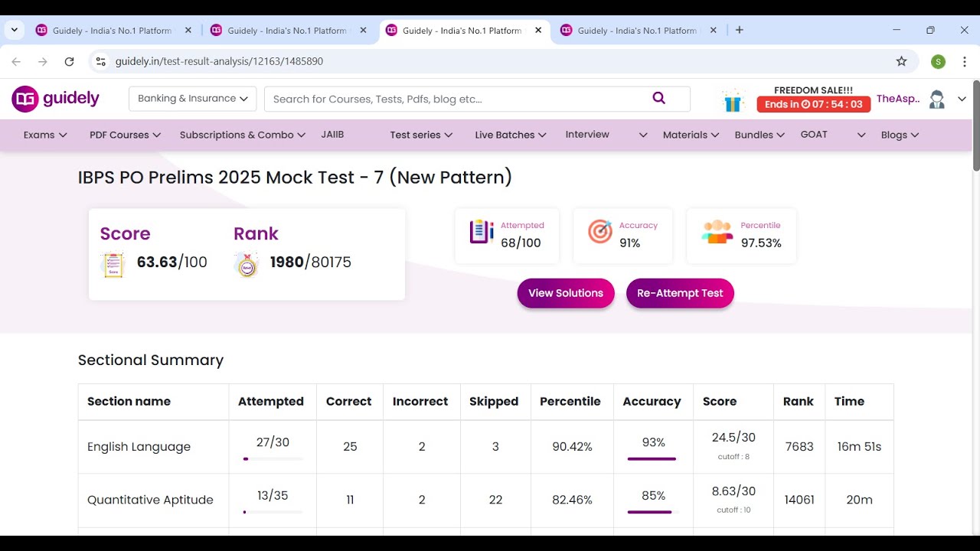
Task: Open the Interview menu item
Action: (x=587, y=135)
